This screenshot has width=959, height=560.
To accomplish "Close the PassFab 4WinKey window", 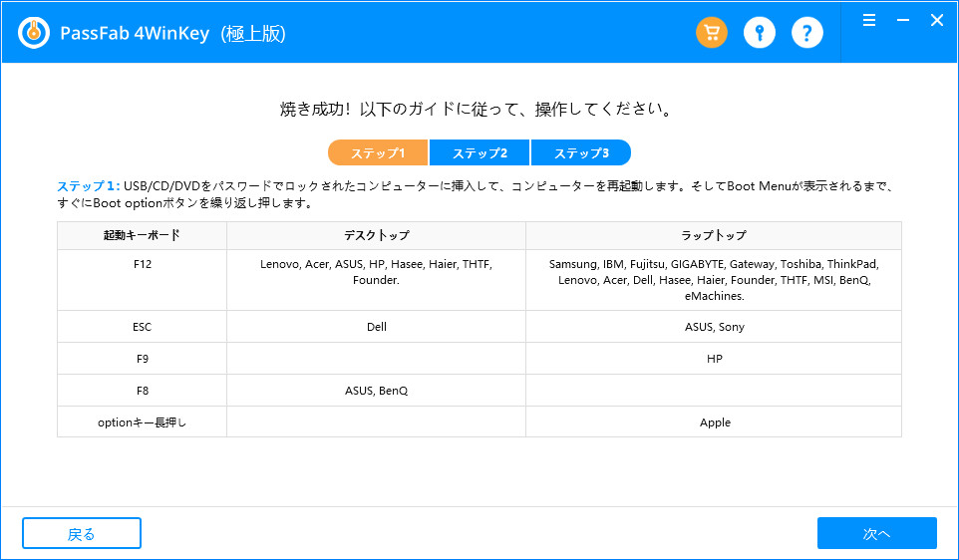I will (936, 20).
